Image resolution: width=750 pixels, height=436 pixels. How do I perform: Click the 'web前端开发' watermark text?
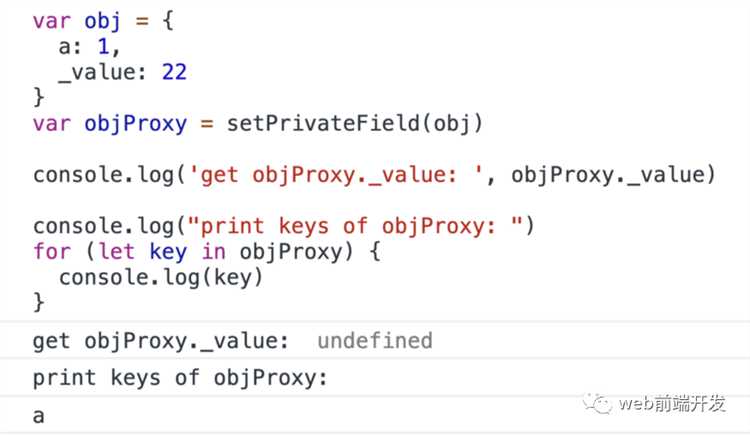[672, 403]
